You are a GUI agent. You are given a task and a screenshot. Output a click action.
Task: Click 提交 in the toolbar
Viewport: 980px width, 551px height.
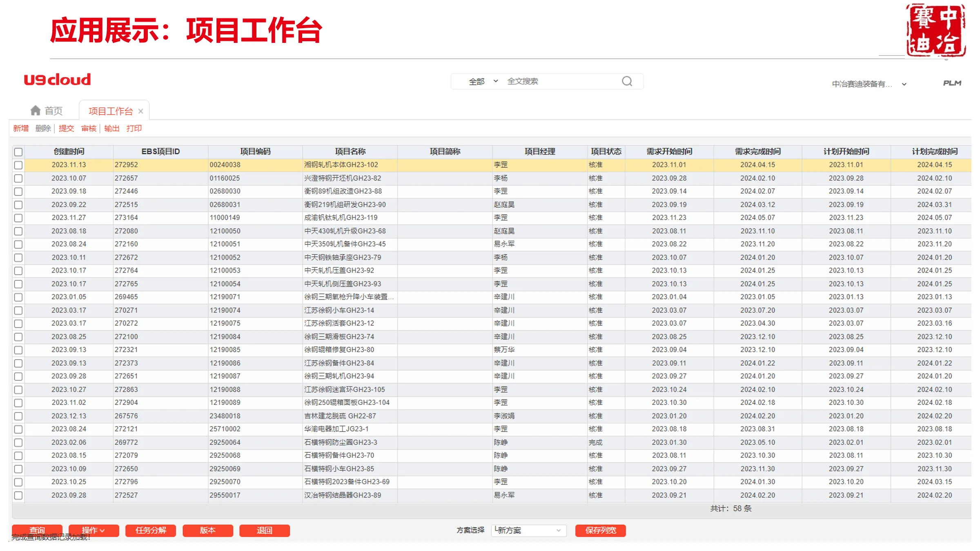[66, 129]
